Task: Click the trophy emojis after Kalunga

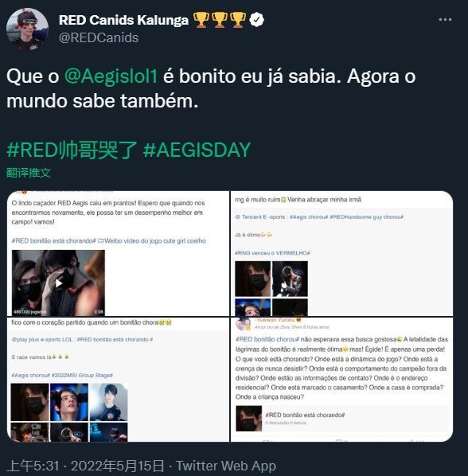Action: pyautogui.click(x=220, y=20)
